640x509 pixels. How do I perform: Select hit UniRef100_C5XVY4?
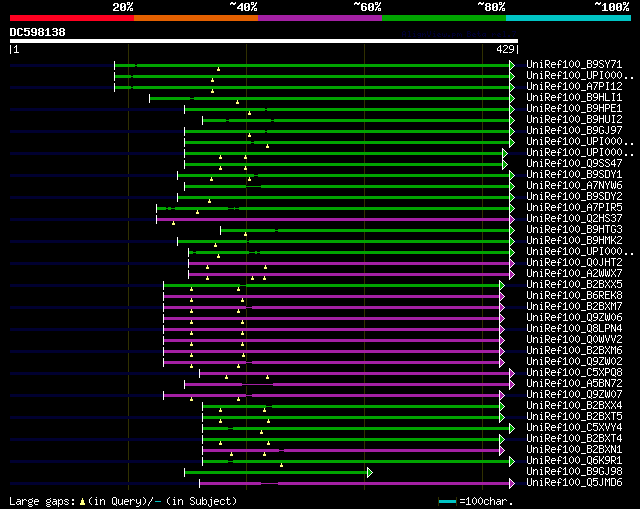click(574, 428)
